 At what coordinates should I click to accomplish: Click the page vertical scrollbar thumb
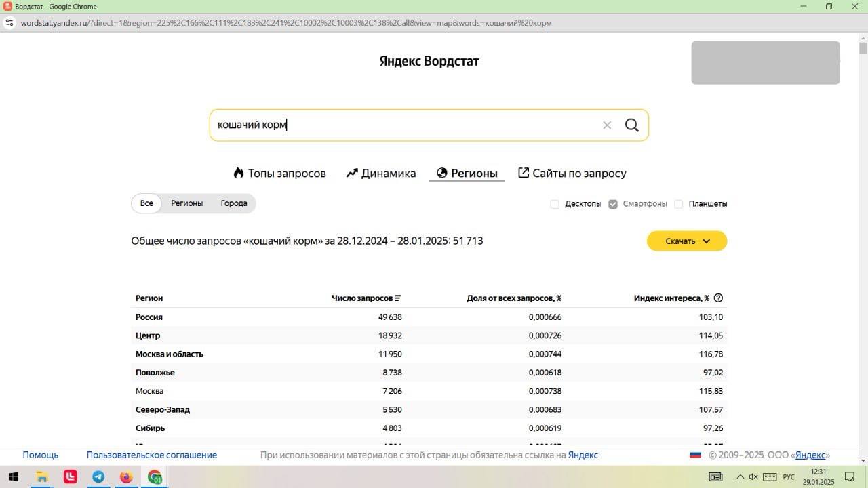pos(863,49)
